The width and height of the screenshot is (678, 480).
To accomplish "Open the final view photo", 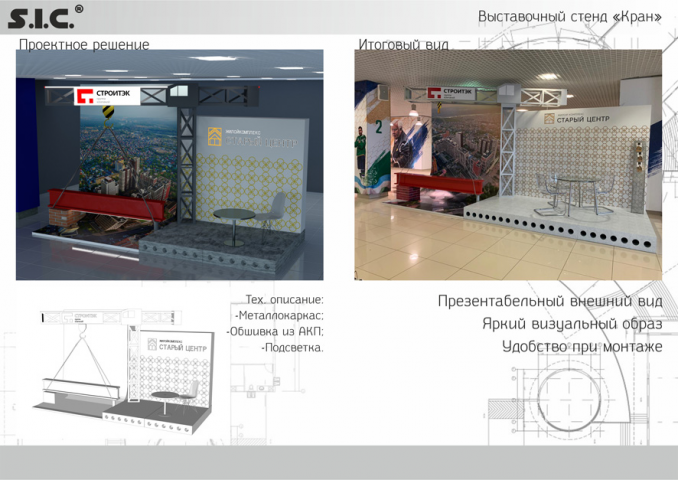I will (508, 165).
